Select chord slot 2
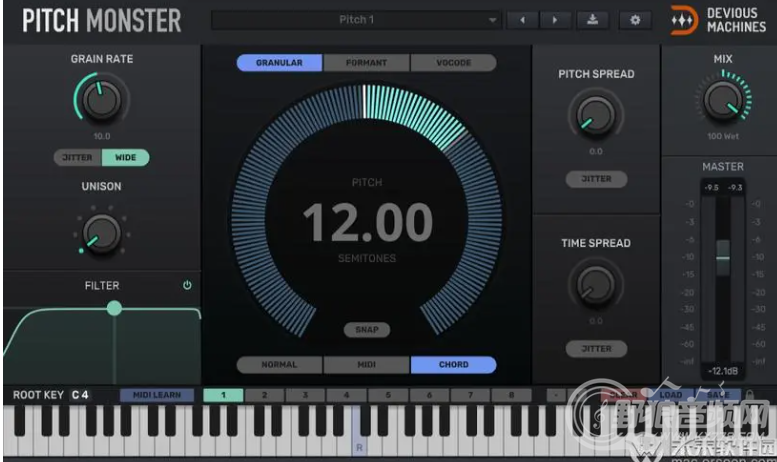777x462 pixels. pos(265,395)
